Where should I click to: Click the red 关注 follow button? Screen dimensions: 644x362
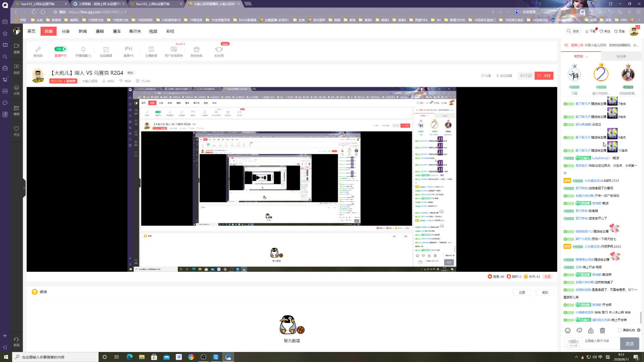tap(544, 76)
